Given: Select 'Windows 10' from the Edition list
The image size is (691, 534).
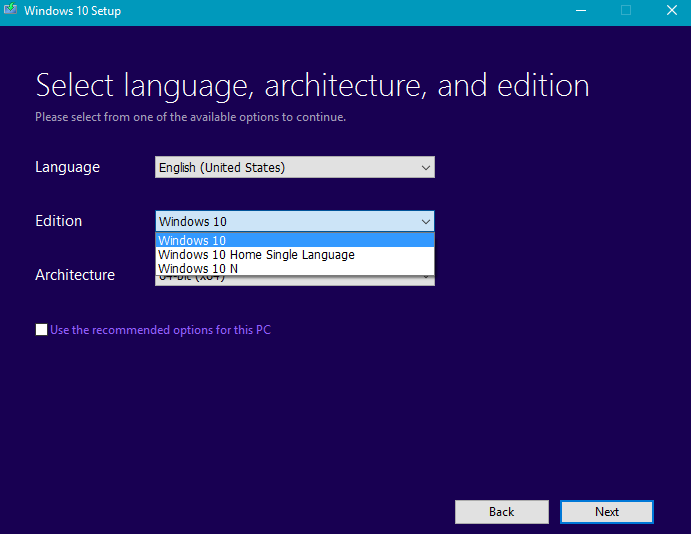Looking at the screenshot, I should [x=295, y=240].
